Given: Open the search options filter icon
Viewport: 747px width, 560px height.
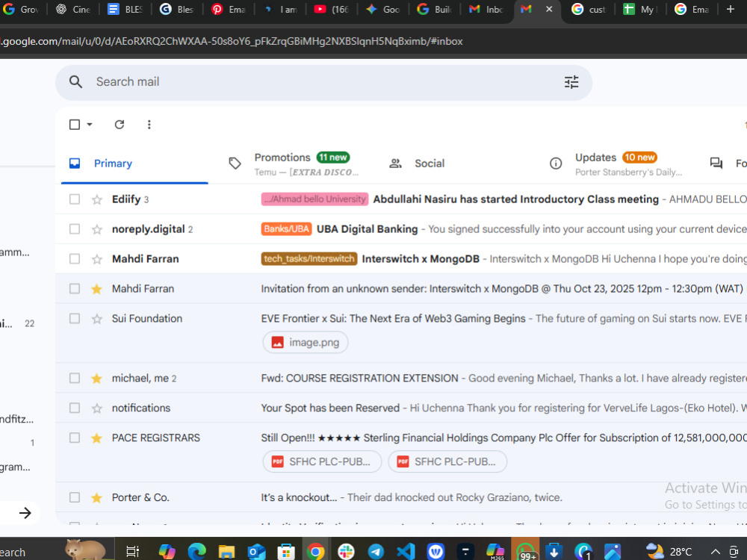Looking at the screenshot, I should click(571, 82).
